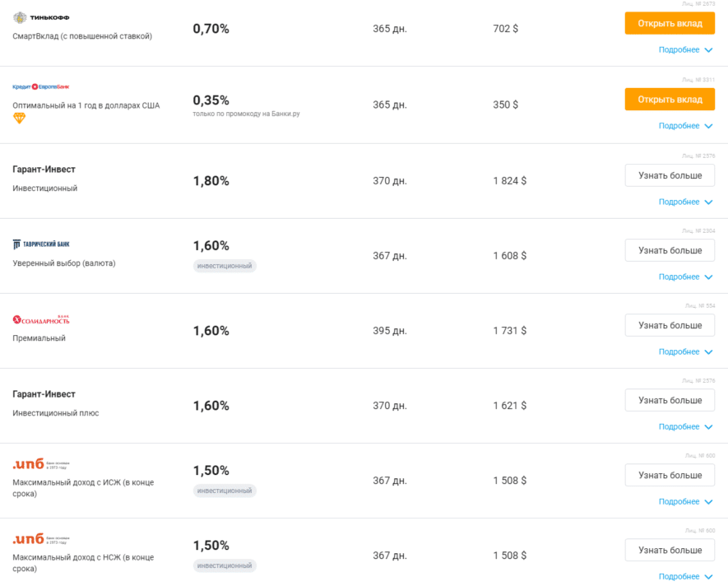Show details for Уверенный выбор (валюта)
The height and width of the screenshot is (586, 728).
click(x=685, y=277)
